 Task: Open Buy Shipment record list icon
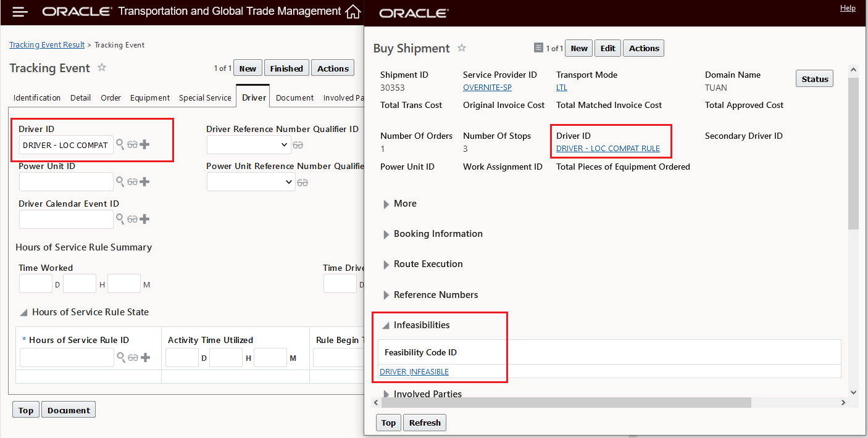(x=538, y=48)
